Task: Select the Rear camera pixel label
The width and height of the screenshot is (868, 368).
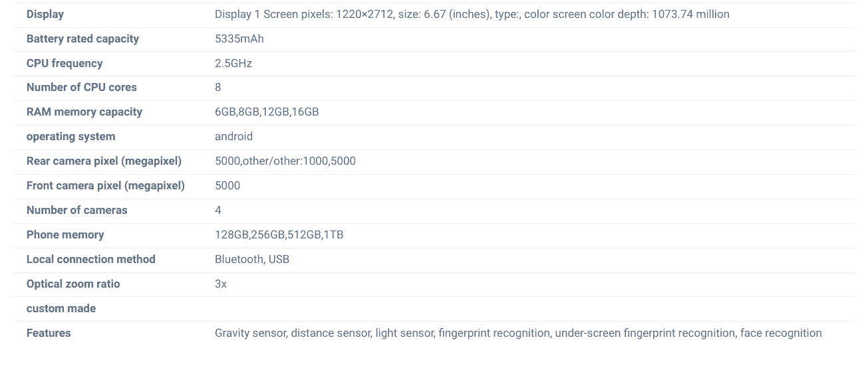Action: [x=104, y=161]
